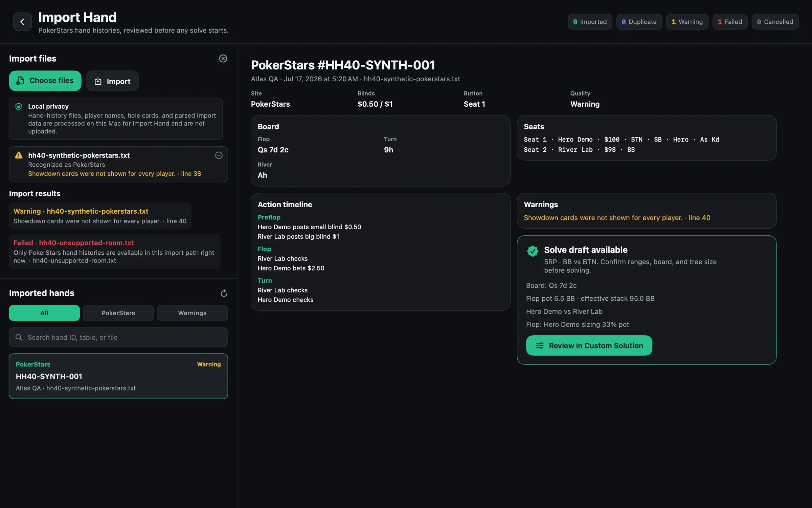This screenshot has width=812, height=508.
Task: Click the Failed count badge
Action: point(730,22)
